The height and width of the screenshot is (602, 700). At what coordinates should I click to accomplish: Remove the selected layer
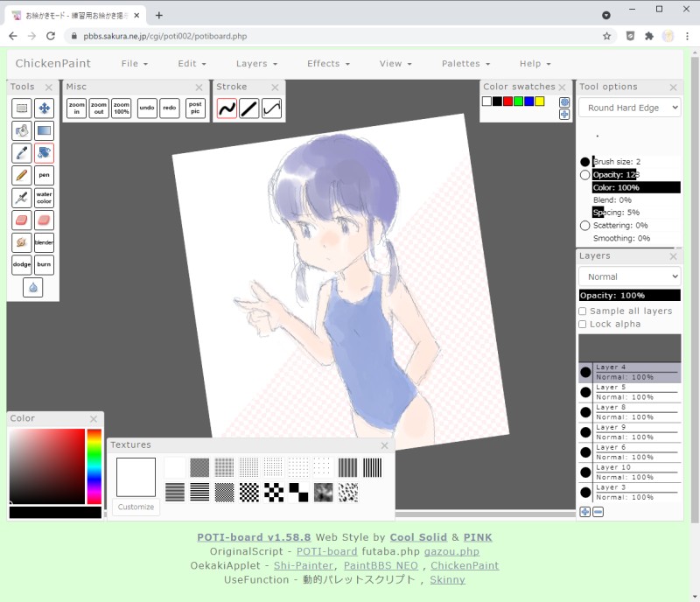(598, 512)
